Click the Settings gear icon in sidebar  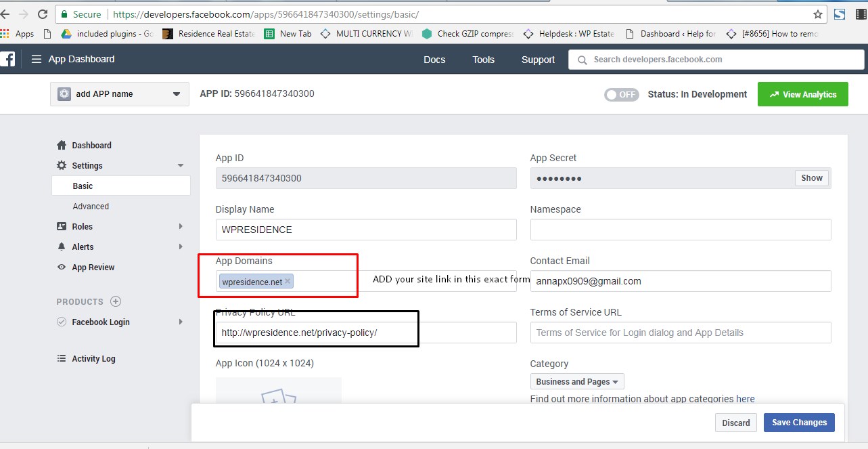[x=62, y=165]
